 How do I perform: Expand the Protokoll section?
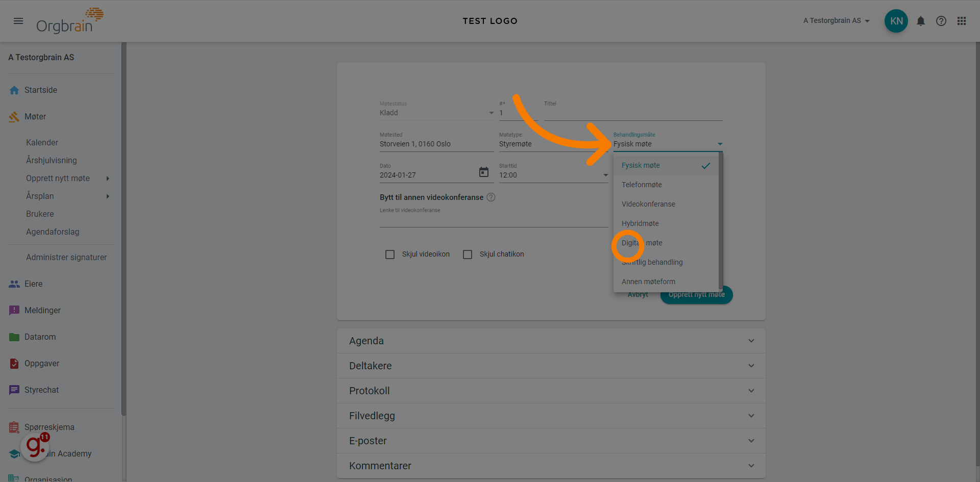pos(551,391)
